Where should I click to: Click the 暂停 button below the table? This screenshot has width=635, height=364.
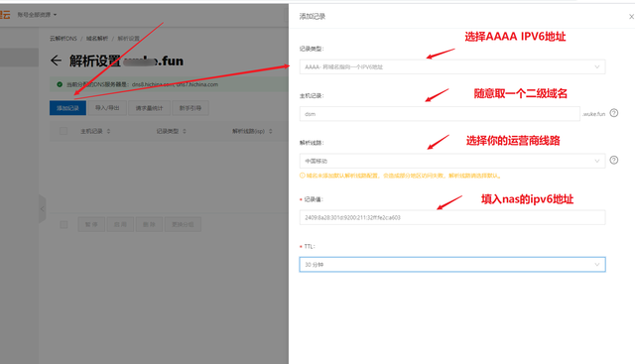click(91, 224)
